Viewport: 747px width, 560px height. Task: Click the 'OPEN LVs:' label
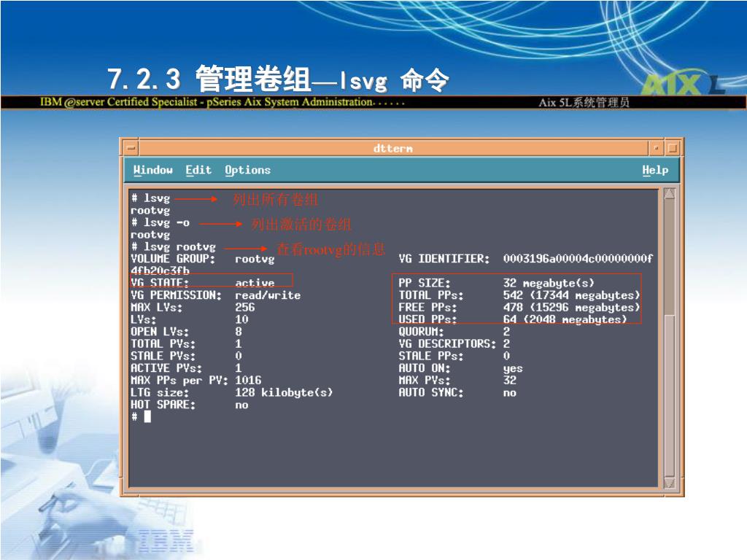point(160,332)
